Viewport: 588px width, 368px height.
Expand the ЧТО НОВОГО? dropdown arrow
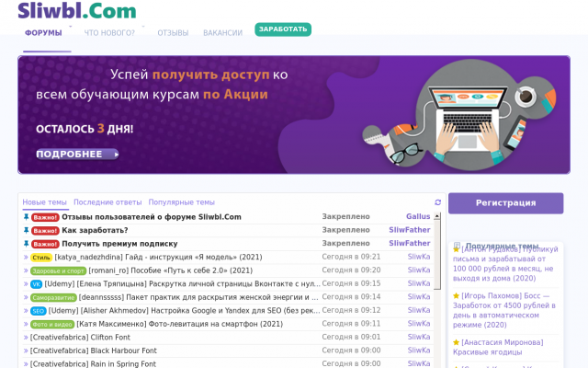coord(143,27)
